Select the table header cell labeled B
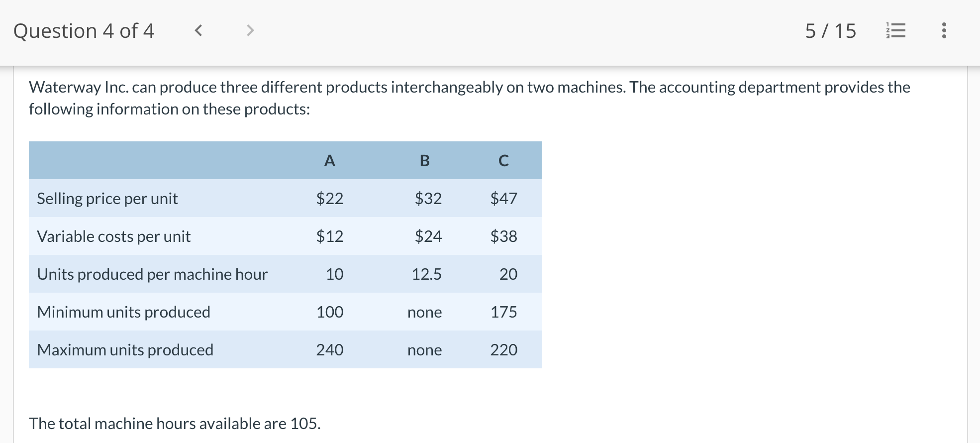Image resolution: width=980 pixels, height=443 pixels. point(424,160)
